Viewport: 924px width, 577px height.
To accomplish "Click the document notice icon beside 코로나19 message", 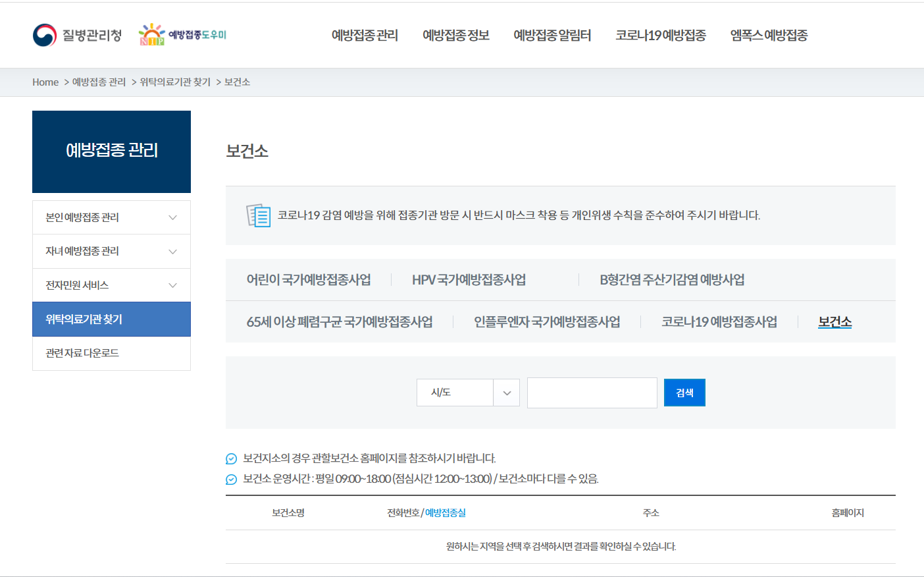I will coord(259,215).
